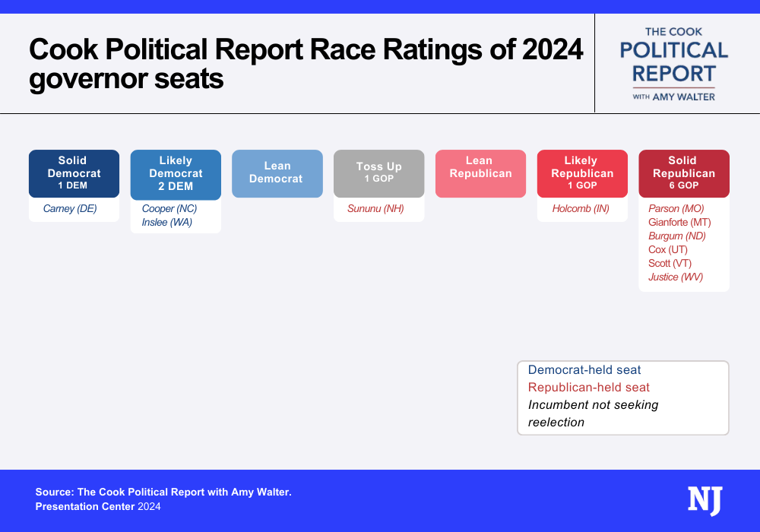760x532 pixels.
Task: Select the Toss Up rating box
Action: (378, 173)
